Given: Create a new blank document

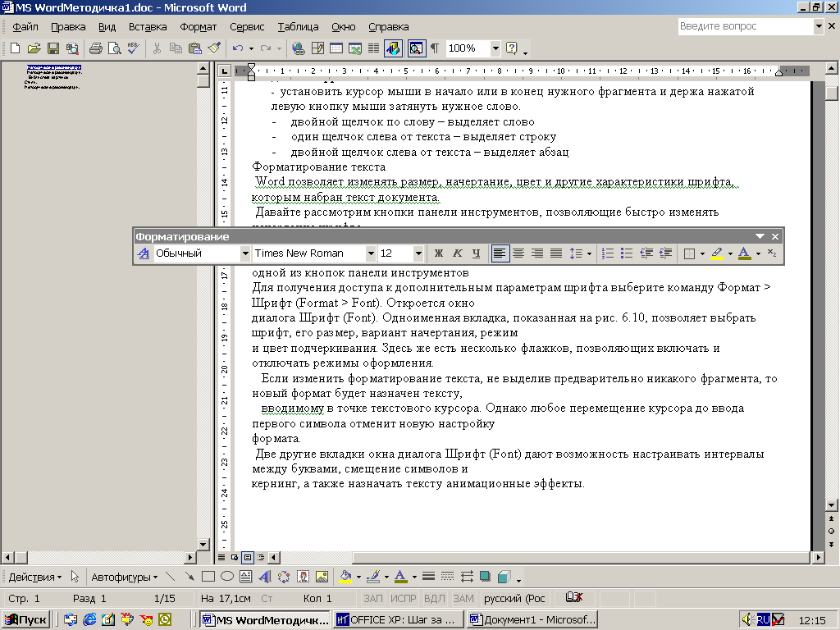Looking at the screenshot, I should click(15, 48).
